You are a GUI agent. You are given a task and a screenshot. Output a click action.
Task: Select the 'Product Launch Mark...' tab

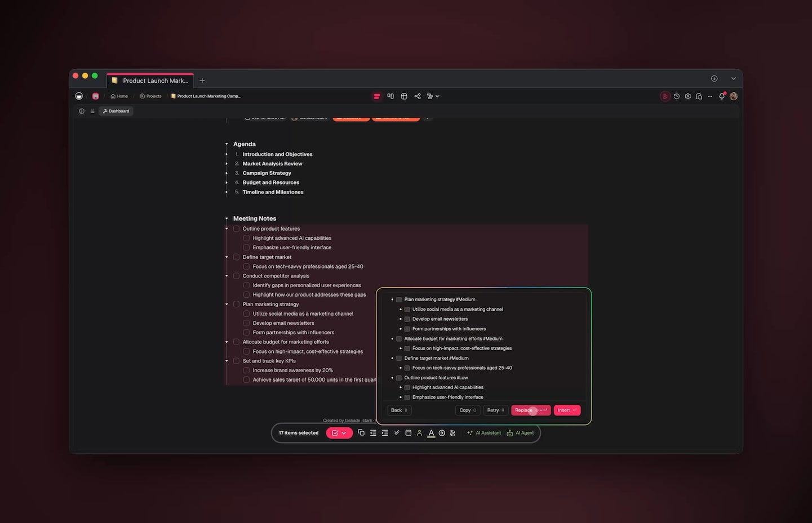click(x=150, y=81)
